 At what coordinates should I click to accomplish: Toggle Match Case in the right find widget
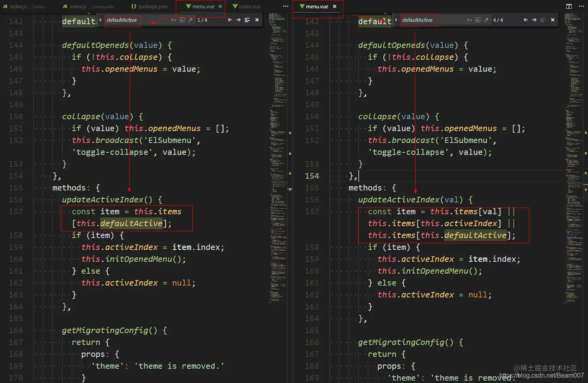(x=469, y=20)
